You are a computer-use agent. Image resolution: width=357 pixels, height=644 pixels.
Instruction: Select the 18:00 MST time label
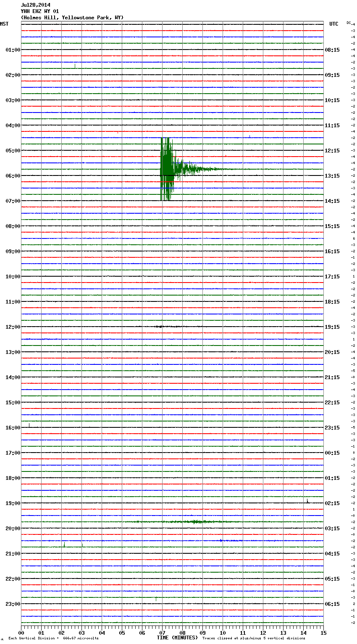coord(13,478)
